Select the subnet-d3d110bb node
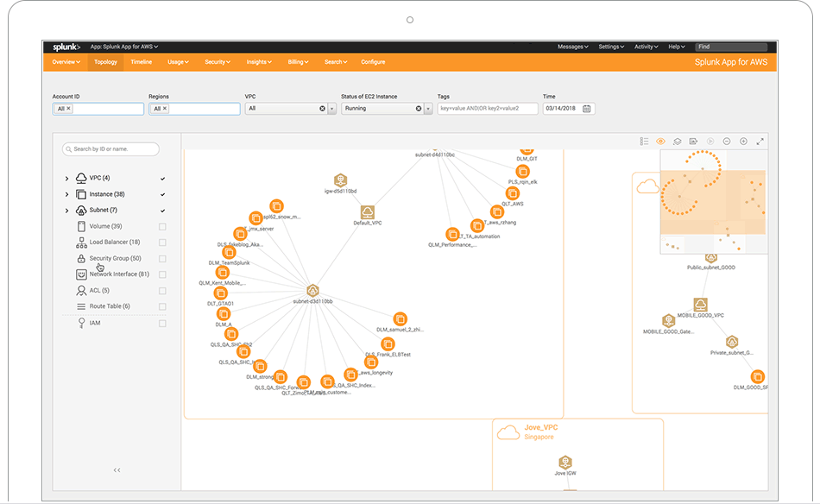 (312, 291)
